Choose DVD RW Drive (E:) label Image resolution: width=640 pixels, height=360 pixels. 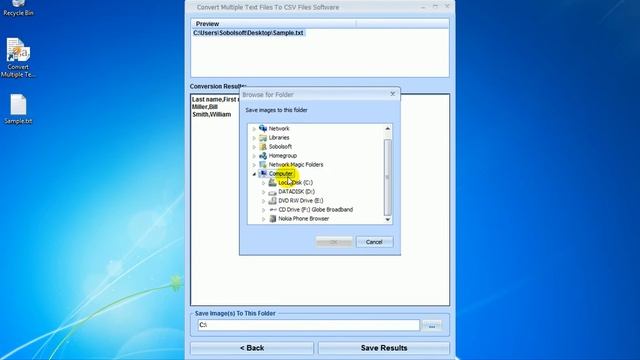point(300,200)
